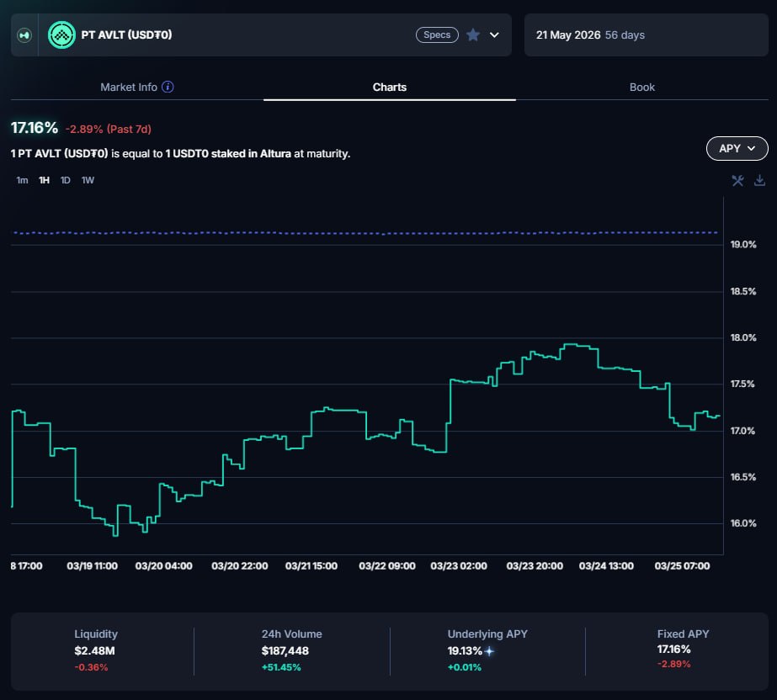Select the 1D chart interval
The height and width of the screenshot is (700, 777).
click(66, 180)
